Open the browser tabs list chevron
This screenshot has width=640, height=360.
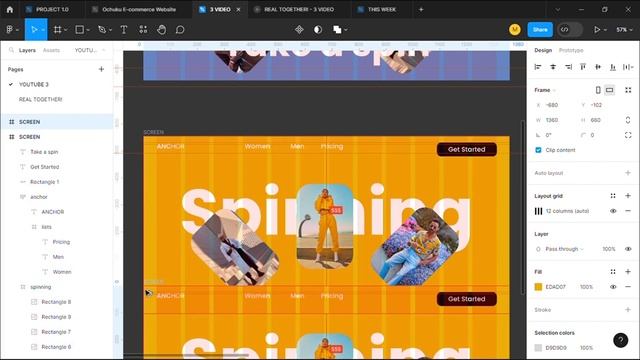558,9
